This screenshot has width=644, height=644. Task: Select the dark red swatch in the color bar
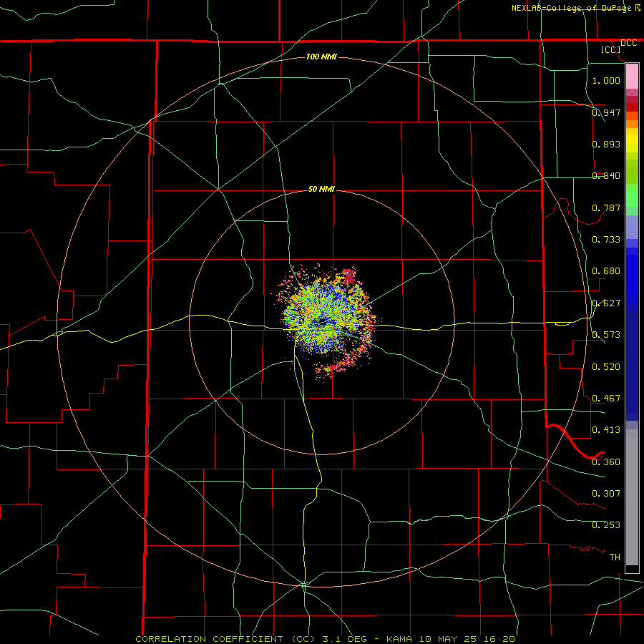pyautogui.click(x=632, y=107)
